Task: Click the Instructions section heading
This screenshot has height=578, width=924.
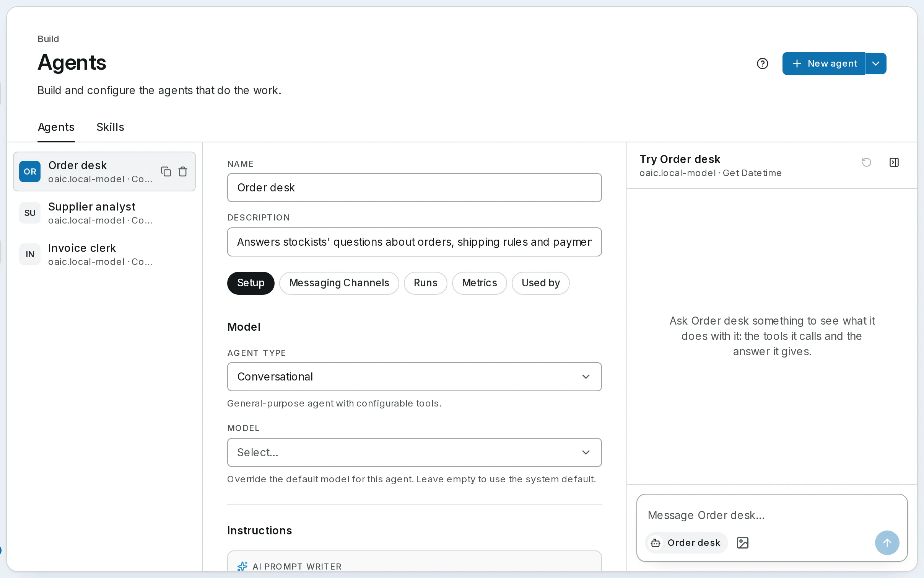Action: point(259,531)
